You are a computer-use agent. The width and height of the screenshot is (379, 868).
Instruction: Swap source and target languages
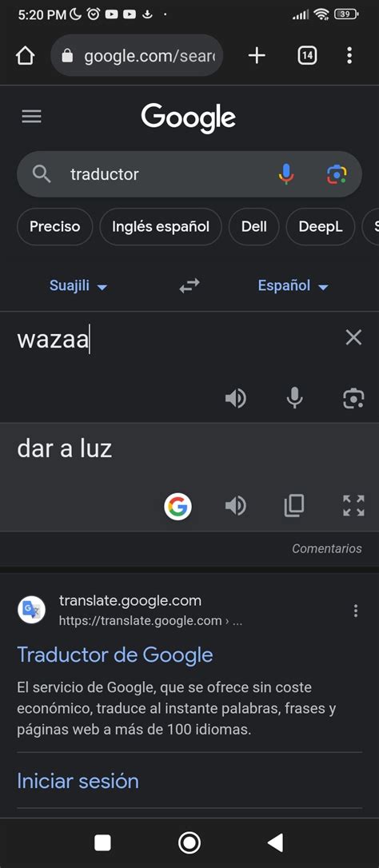tap(189, 286)
